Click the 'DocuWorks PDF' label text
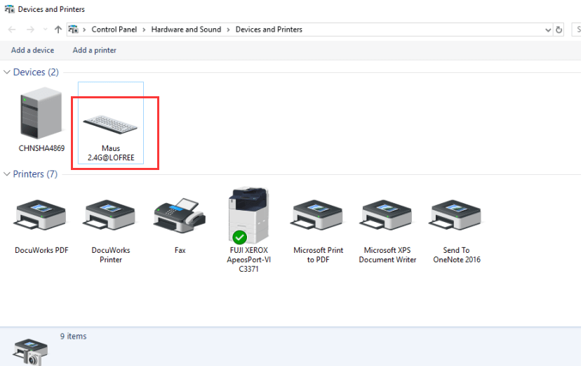This screenshot has width=588, height=366. 41,250
